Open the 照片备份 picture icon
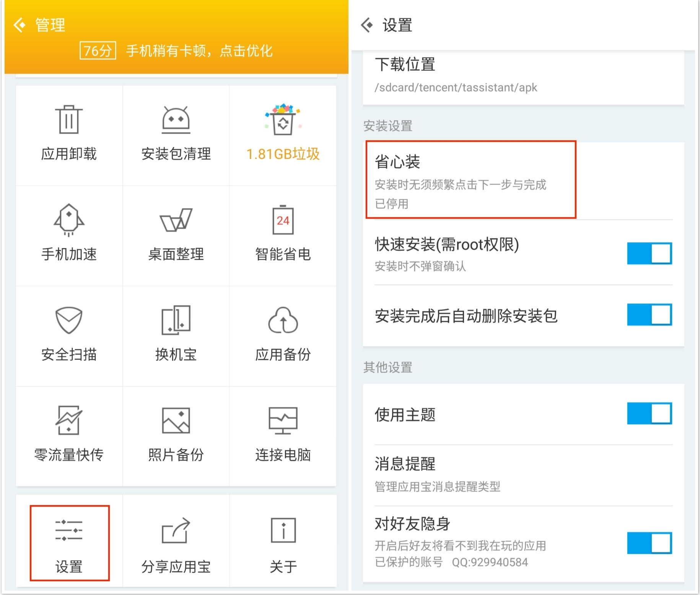 176,420
